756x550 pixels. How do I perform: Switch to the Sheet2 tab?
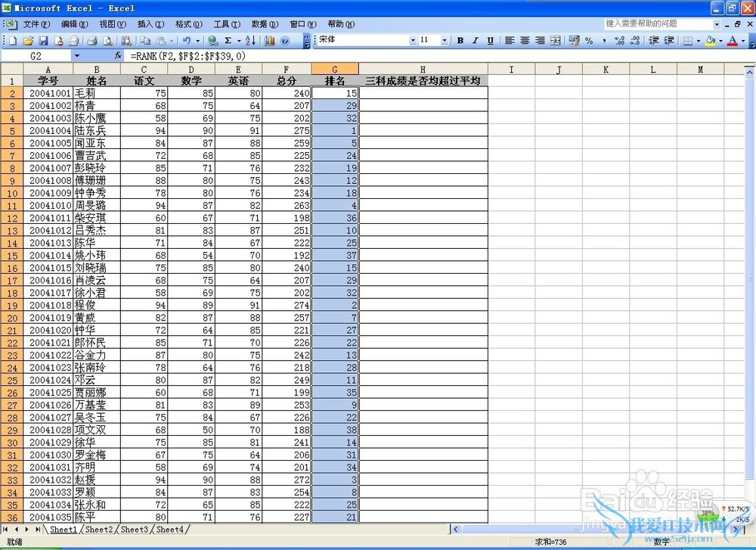coord(99,530)
